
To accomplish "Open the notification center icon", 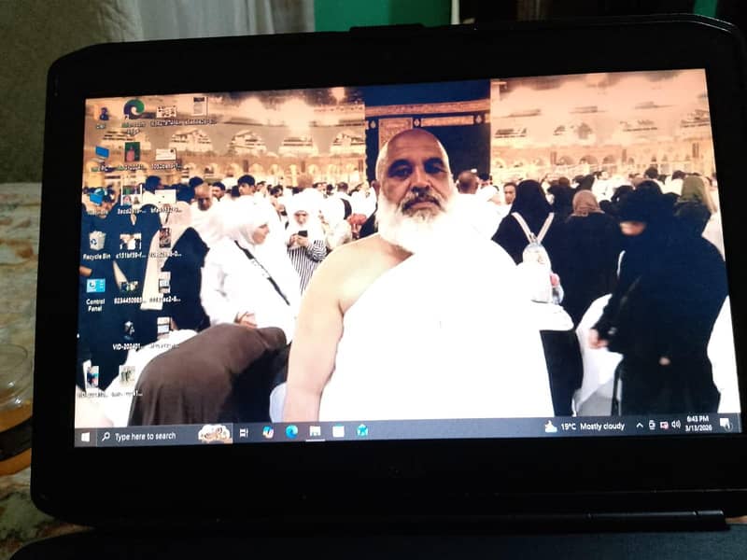I will coord(726,423).
